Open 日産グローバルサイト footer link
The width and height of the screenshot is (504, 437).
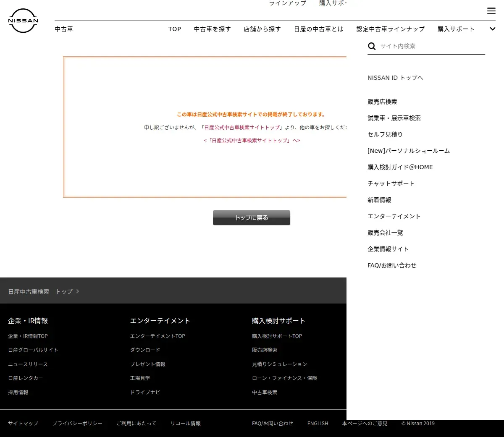pyautogui.click(x=33, y=350)
